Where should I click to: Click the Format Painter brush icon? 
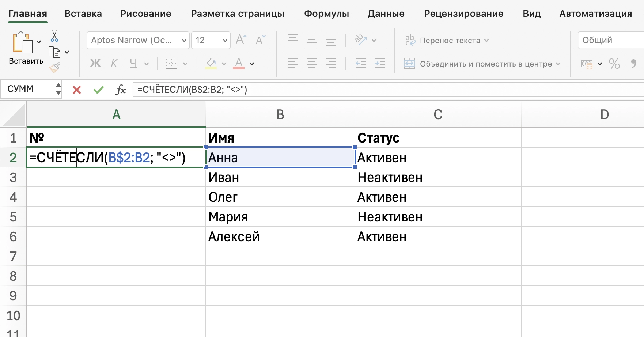54,67
